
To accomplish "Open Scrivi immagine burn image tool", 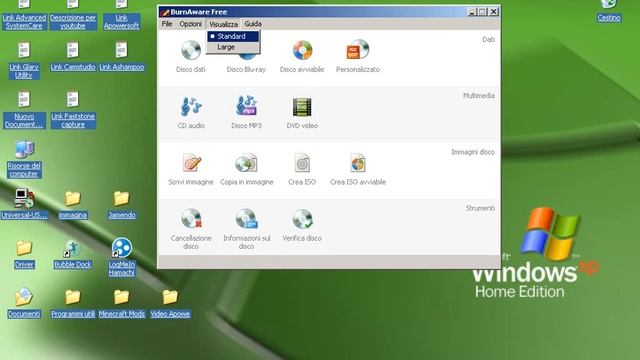I will 191,169.
